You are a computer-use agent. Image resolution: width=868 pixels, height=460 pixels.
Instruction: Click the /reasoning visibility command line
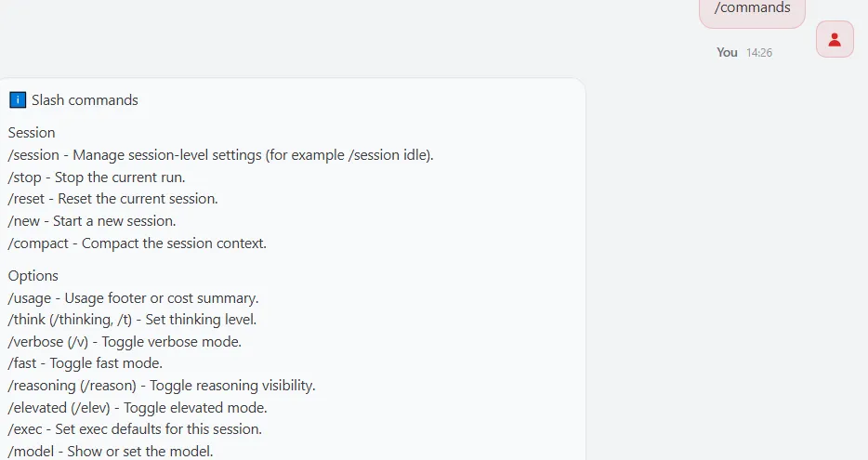click(162, 385)
